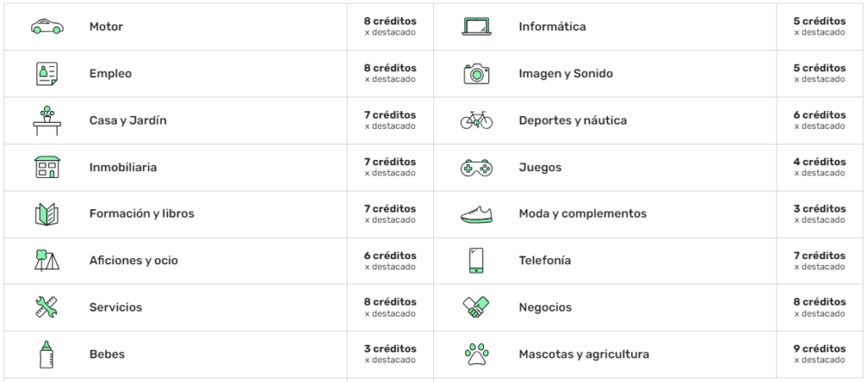The height and width of the screenshot is (382, 868).
Task: Select the Empleo resume icon
Action: (47, 74)
